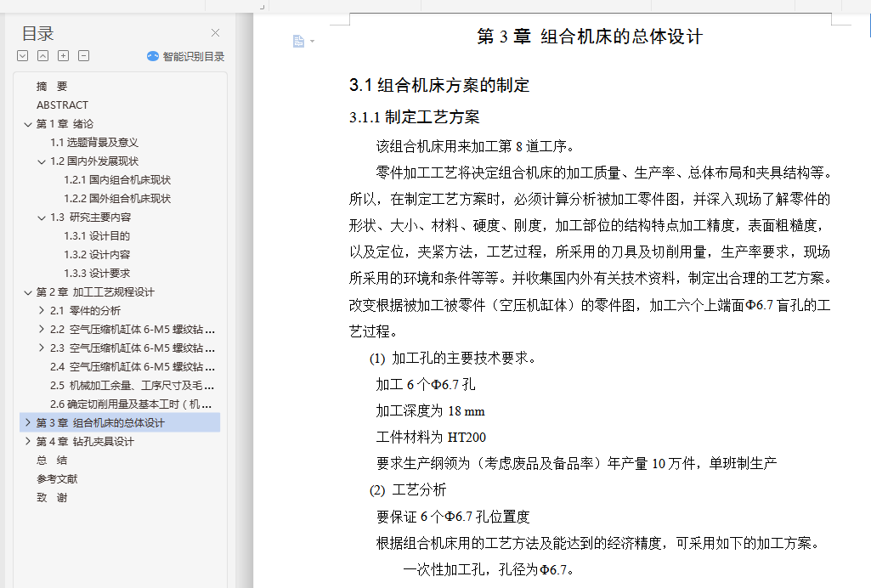Viewport: 871px width, 588px height.
Task: Click line 加工深度为 18 mm
Action: (431, 411)
